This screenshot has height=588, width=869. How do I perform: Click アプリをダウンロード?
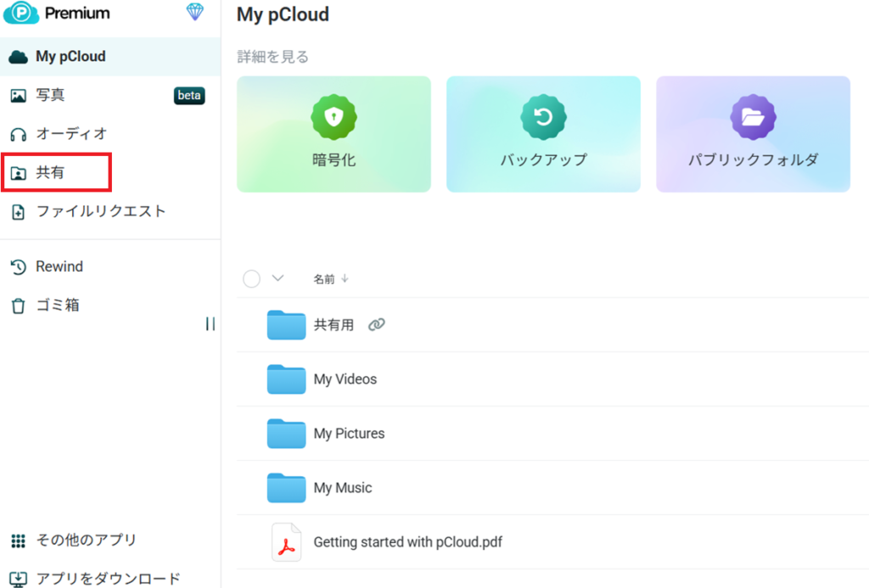(107, 579)
